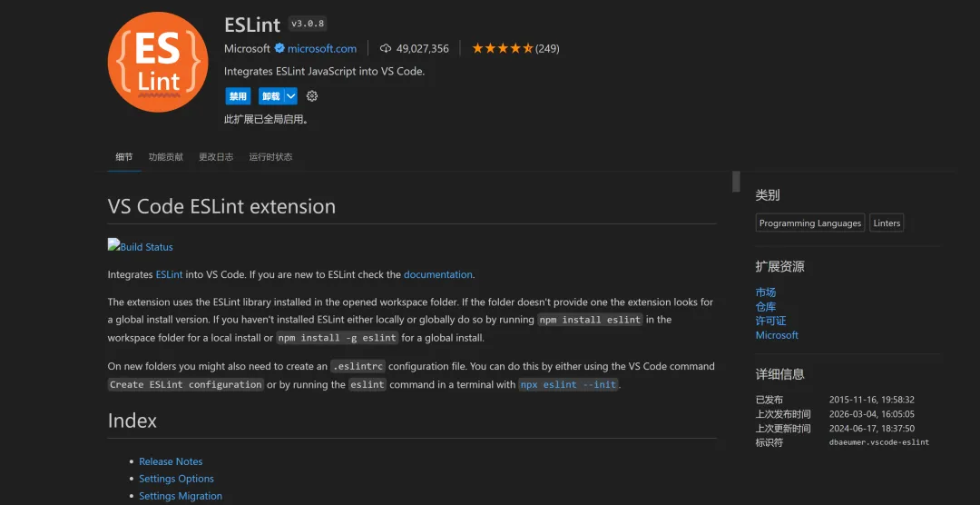Open the 更改日志 tab
The image size is (980, 505).
coord(216,157)
